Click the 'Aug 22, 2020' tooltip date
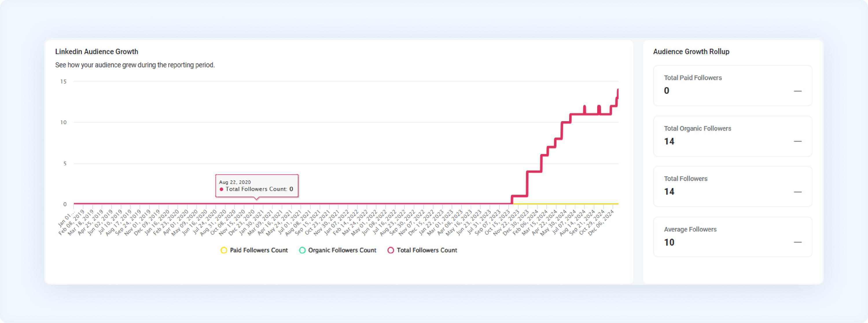The height and width of the screenshot is (323, 868). pyautogui.click(x=235, y=182)
